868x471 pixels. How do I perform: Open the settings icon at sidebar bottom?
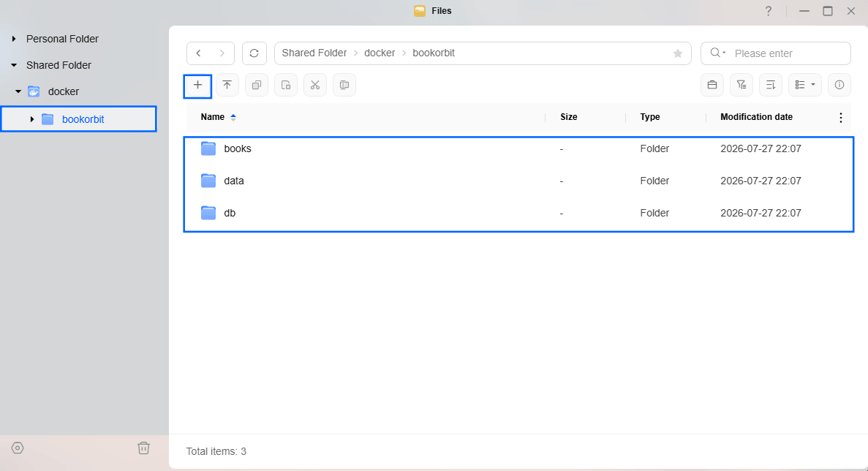[18, 448]
